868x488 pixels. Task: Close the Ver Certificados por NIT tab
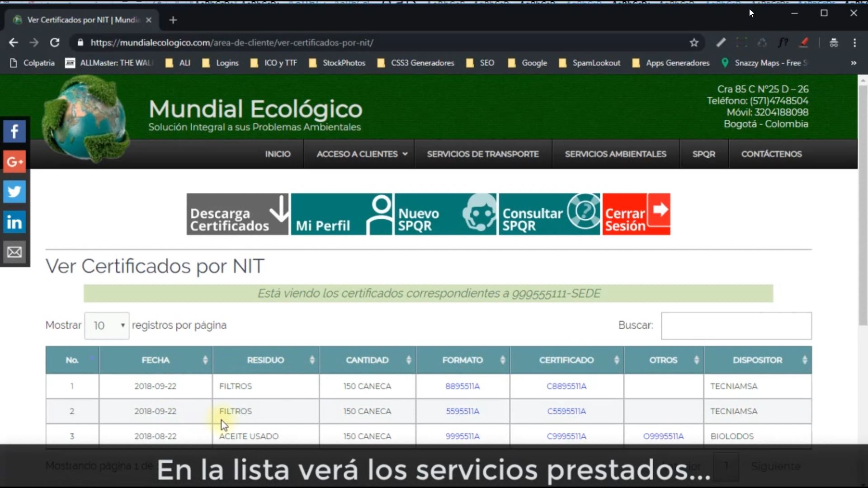[x=148, y=20]
